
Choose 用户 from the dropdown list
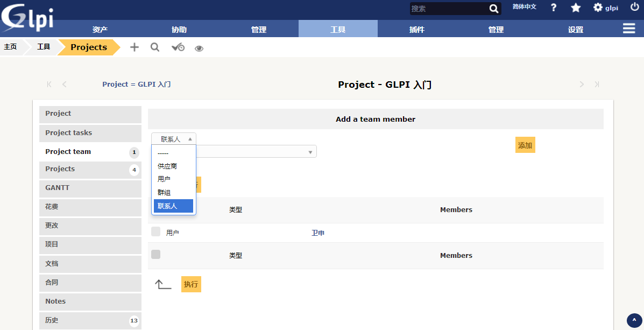[173, 179]
